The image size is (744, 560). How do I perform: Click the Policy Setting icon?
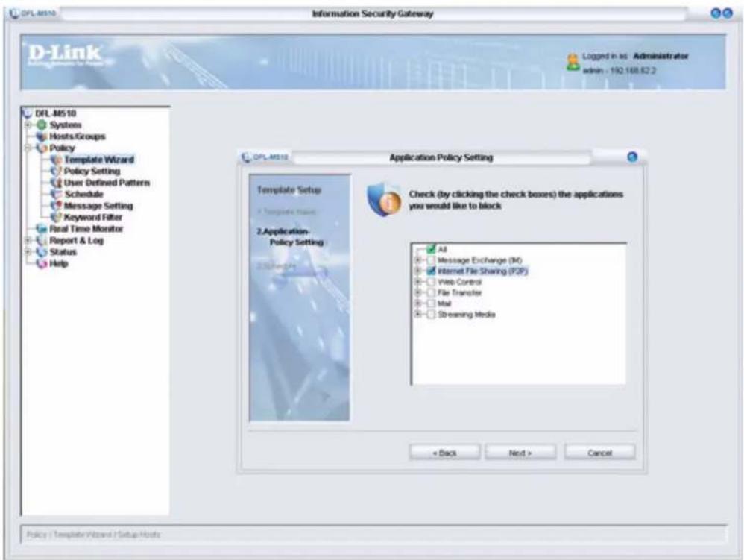coord(56,171)
